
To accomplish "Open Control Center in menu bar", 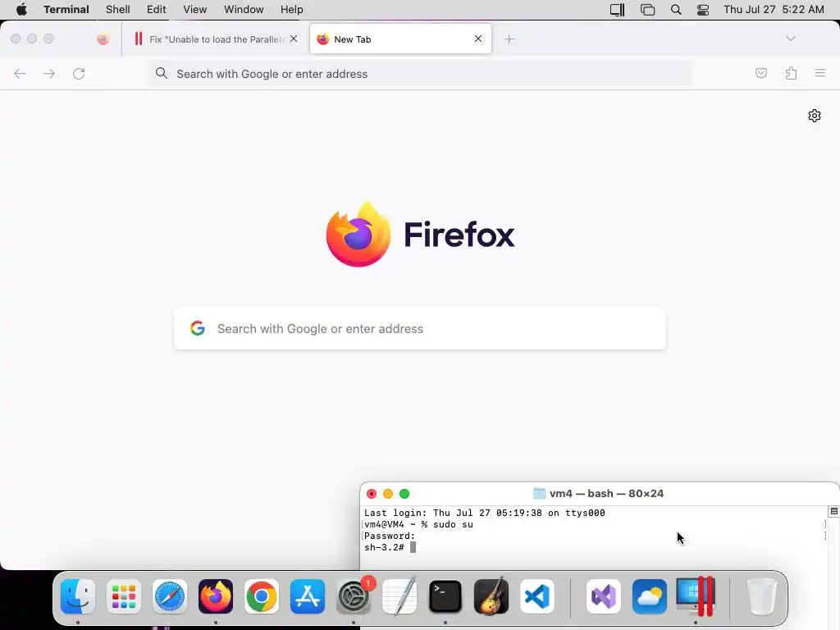I will click(703, 10).
